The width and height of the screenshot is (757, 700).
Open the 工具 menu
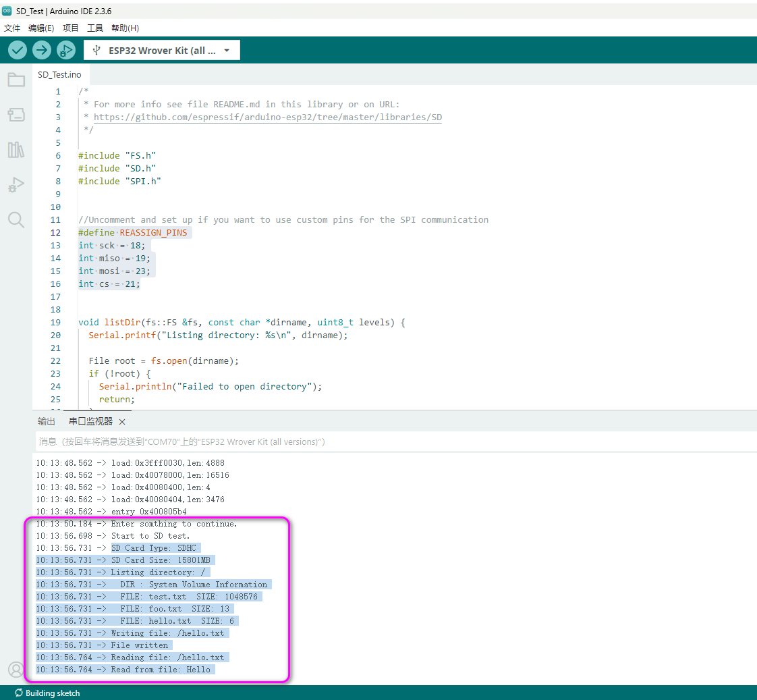point(95,28)
